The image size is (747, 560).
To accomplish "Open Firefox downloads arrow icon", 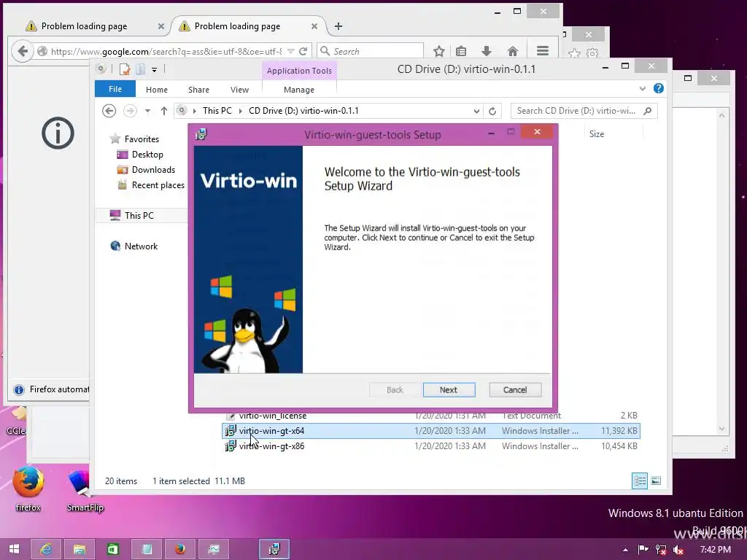I will pos(487,51).
